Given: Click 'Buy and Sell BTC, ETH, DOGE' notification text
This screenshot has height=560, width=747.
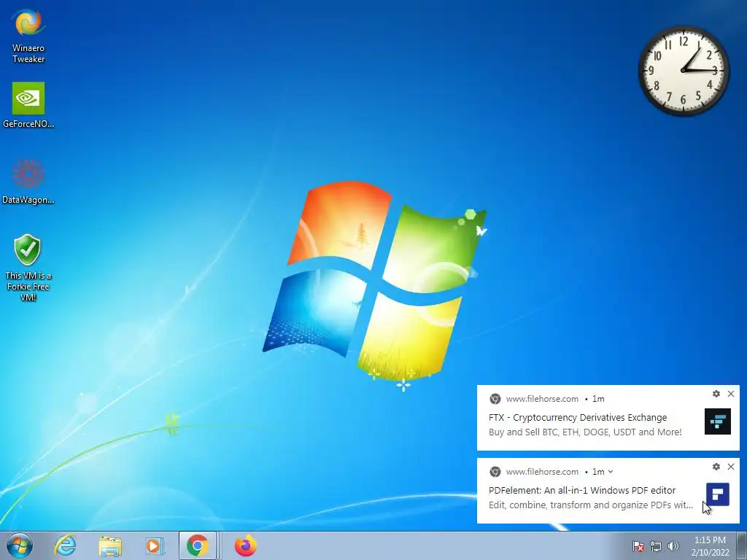Looking at the screenshot, I should coord(585,432).
